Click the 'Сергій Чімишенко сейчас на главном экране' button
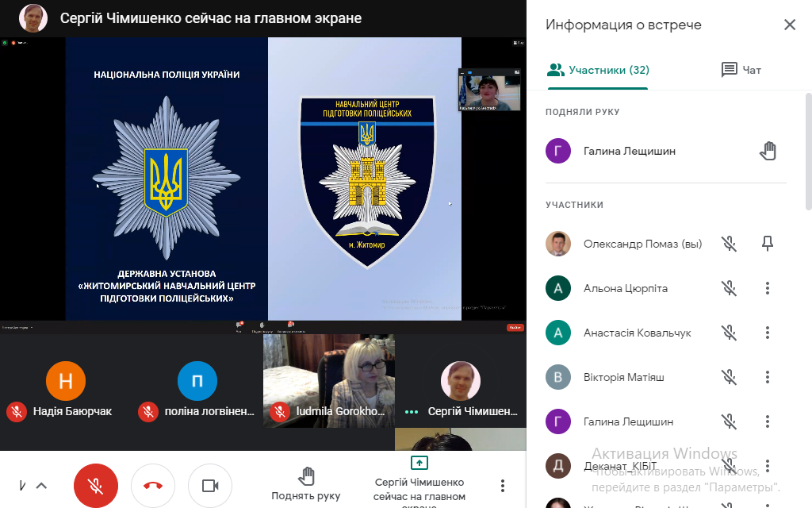 tap(419, 481)
